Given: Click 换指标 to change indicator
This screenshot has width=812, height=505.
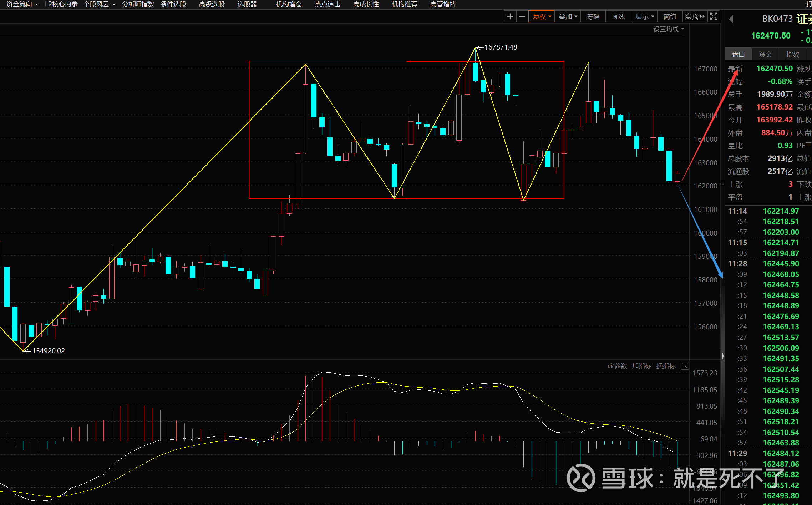Looking at the screenshot, I should click(666, 365).
